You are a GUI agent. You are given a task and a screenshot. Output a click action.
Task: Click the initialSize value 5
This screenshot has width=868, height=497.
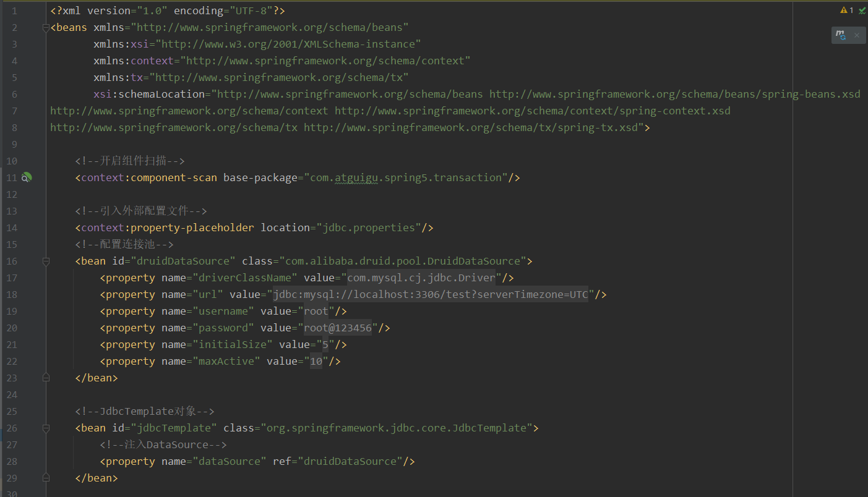pos(325,344)
